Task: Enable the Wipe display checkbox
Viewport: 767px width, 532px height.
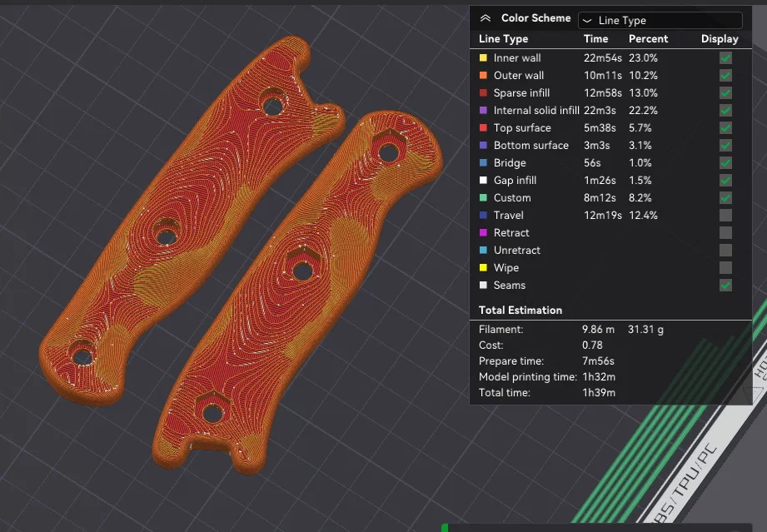Action: point(725,268)
